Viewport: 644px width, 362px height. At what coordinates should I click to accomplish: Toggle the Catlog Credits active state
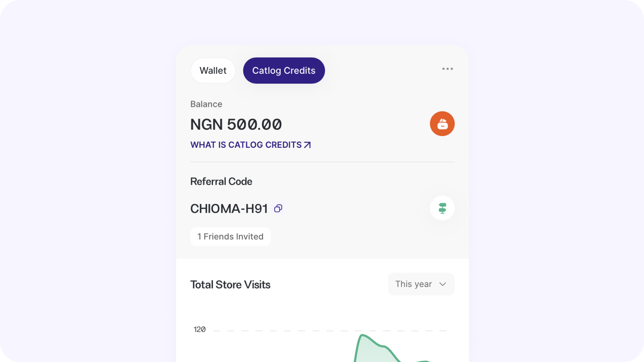283,70
